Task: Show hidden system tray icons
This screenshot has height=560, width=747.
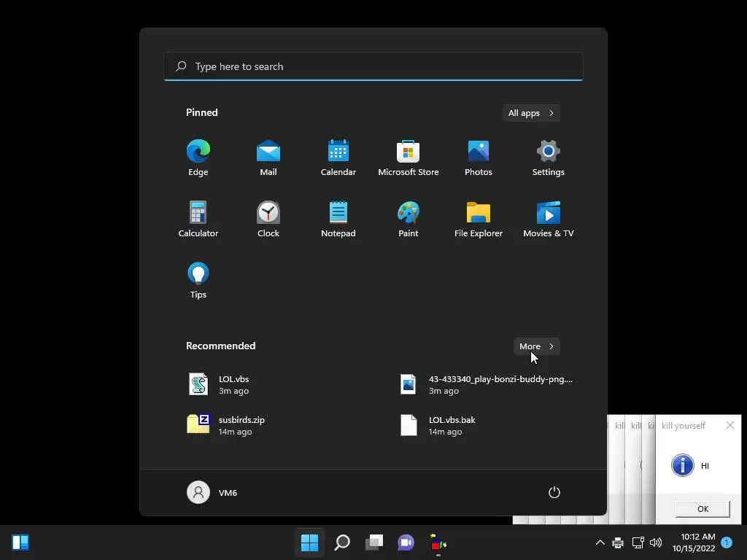Action: 600,542
